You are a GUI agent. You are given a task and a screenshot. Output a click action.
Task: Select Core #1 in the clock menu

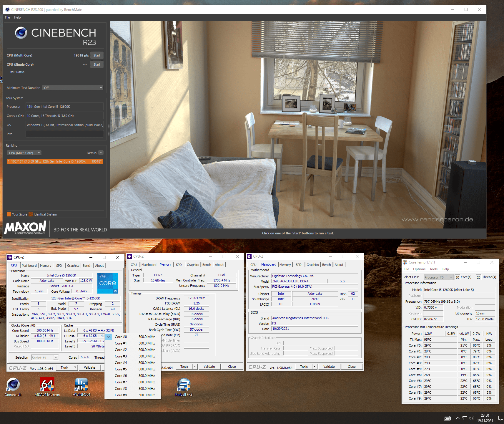point(133,343)
